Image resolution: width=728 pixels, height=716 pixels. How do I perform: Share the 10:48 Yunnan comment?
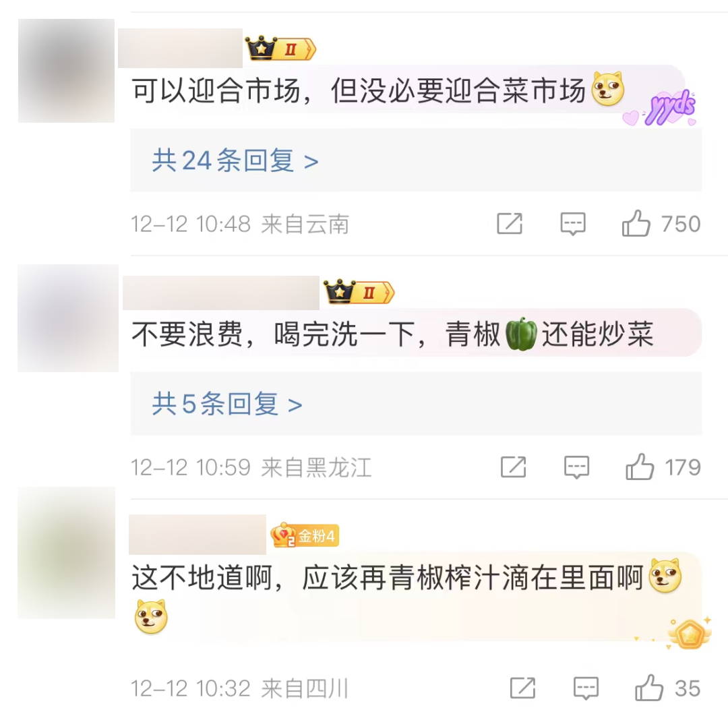(510, 223)
